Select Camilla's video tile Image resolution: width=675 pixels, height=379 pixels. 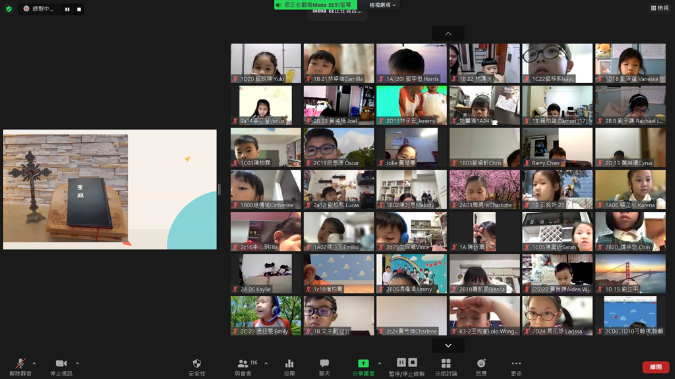[339, 63]
